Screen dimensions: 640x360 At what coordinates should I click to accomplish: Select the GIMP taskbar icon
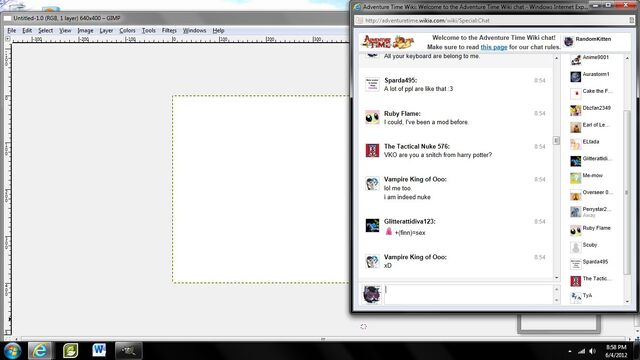128,351
